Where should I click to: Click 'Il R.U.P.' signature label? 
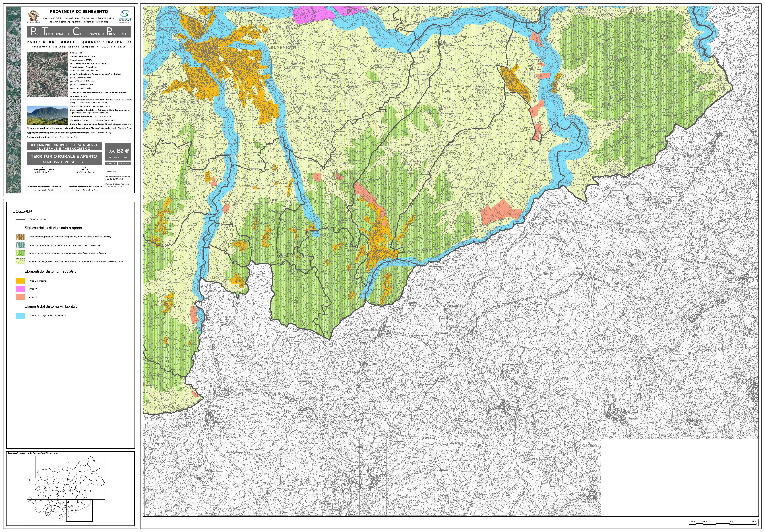pos(85,170)
